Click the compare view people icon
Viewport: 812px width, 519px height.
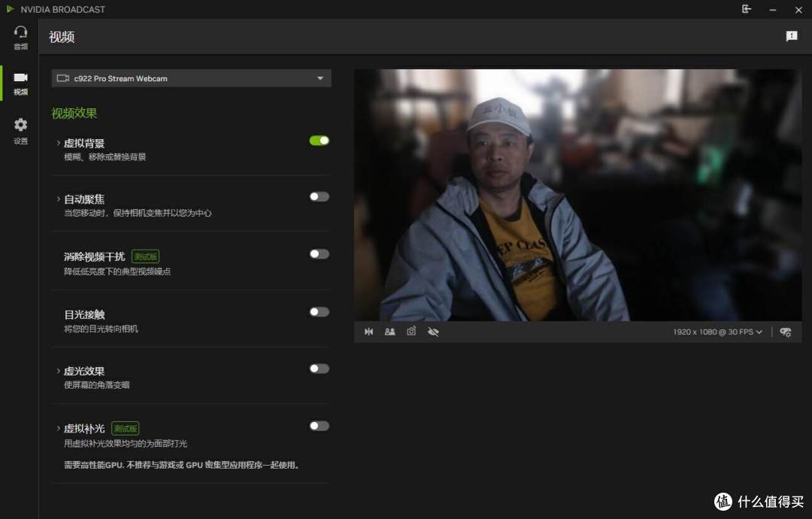[390, 332]
